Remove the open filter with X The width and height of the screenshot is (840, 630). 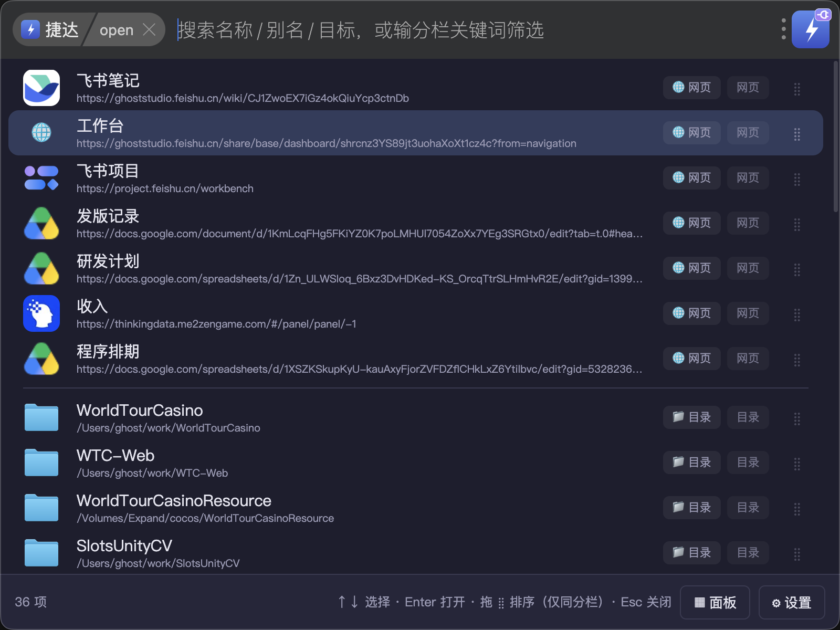(x=149, y=29)
